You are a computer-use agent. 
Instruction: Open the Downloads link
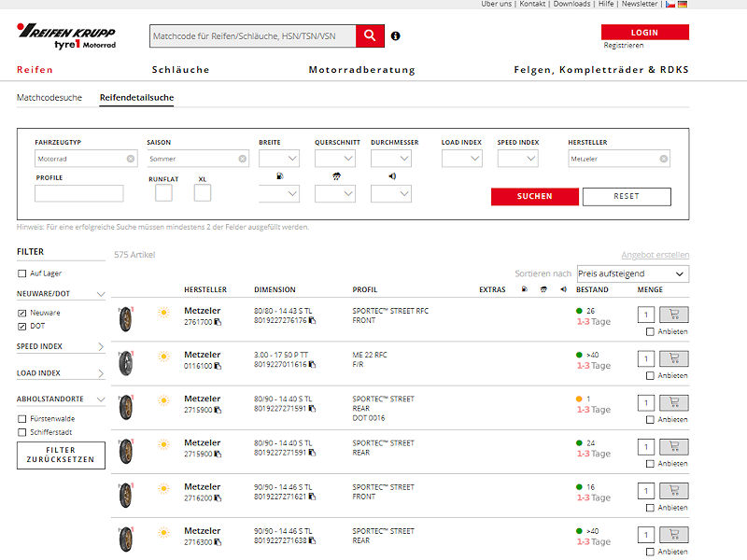click(571, 4)
